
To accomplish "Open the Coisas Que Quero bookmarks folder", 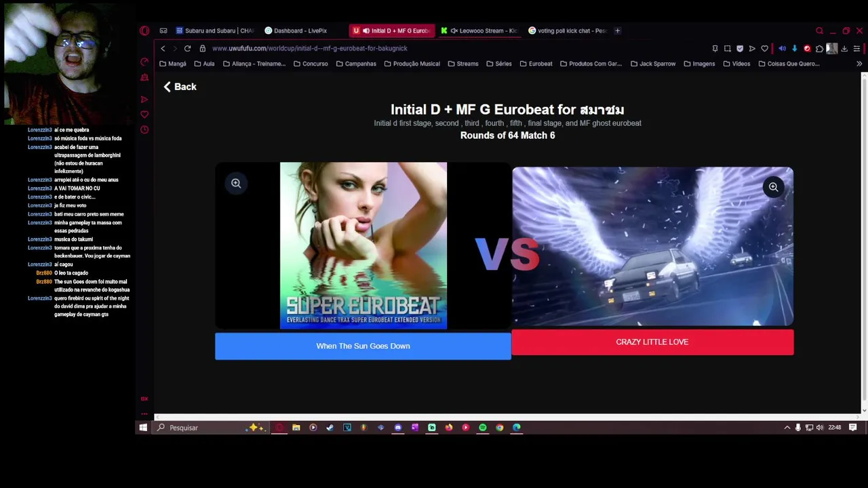I will [x=789, y=64].
